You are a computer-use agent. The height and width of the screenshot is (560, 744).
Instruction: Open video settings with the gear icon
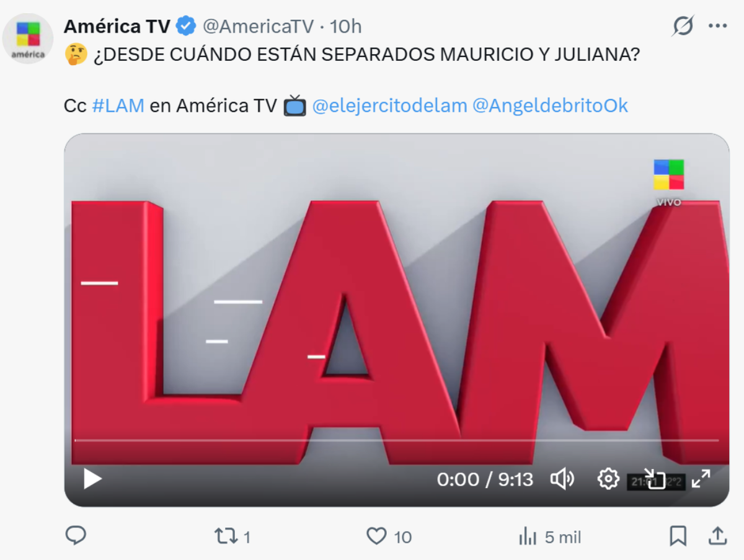coord(608,479)
